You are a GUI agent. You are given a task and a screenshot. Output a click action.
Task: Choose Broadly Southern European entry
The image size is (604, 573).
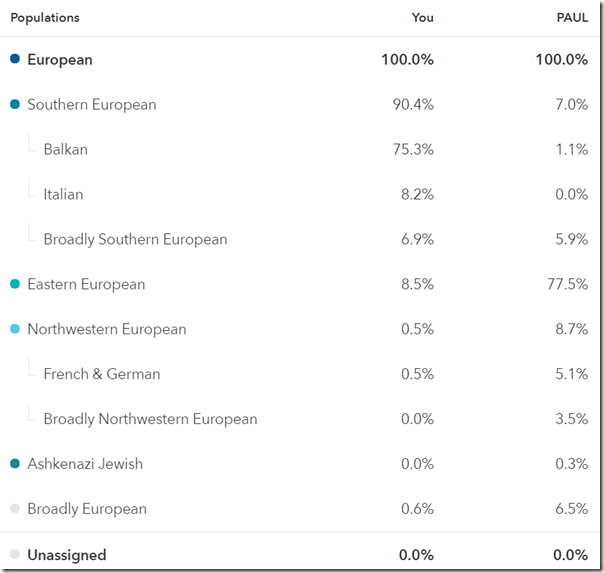[135, 239]
